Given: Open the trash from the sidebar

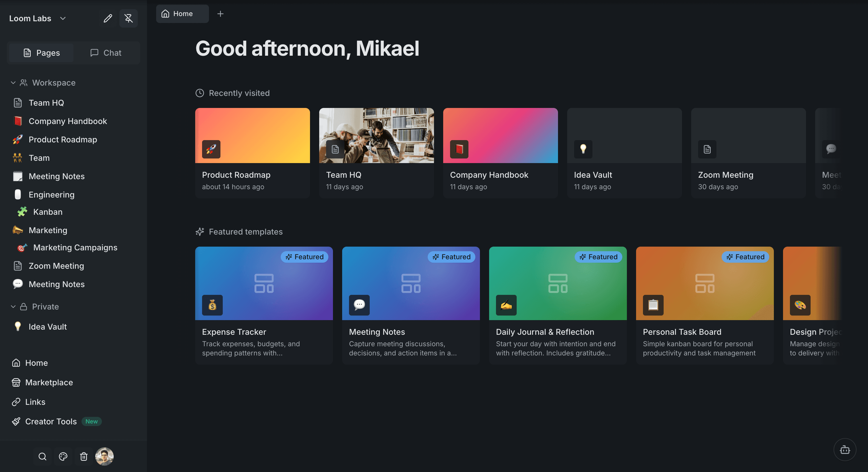Looking at the screenshot, I should pos(84,456).
